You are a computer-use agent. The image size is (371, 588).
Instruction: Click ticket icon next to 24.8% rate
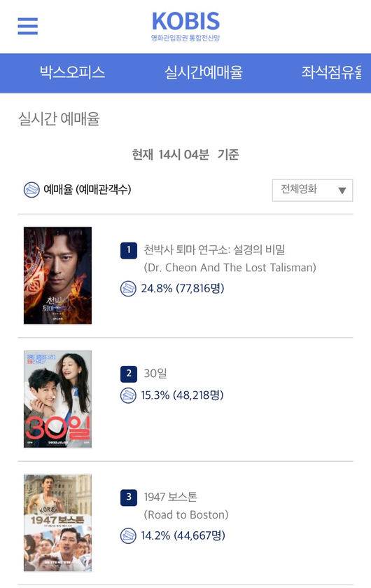128,288
